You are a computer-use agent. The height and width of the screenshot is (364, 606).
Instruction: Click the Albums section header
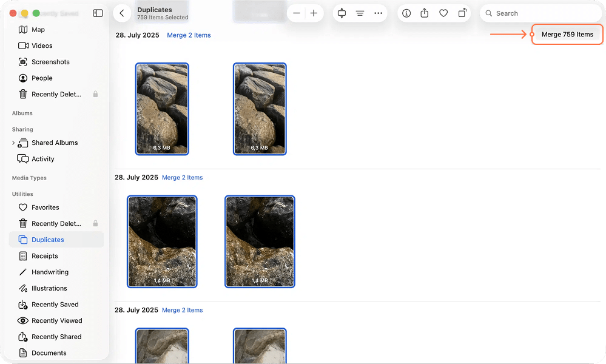click(x=22, y=113)
